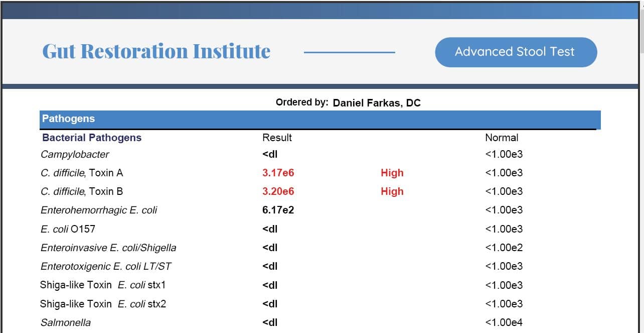Select the Campylobacter row label

(75, 155)
